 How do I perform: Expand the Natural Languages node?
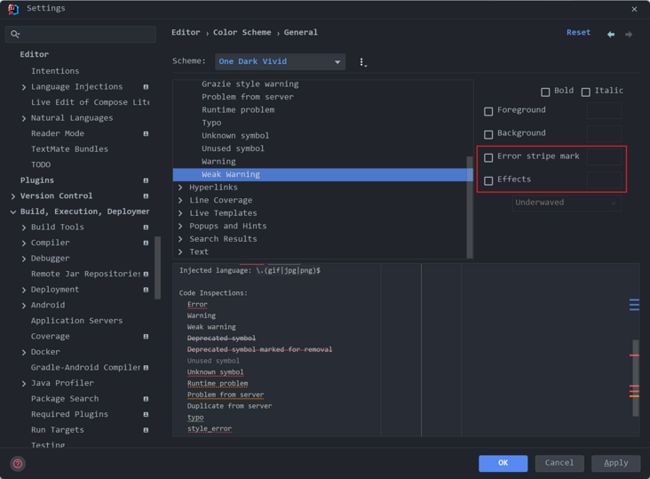click(24, 118)
